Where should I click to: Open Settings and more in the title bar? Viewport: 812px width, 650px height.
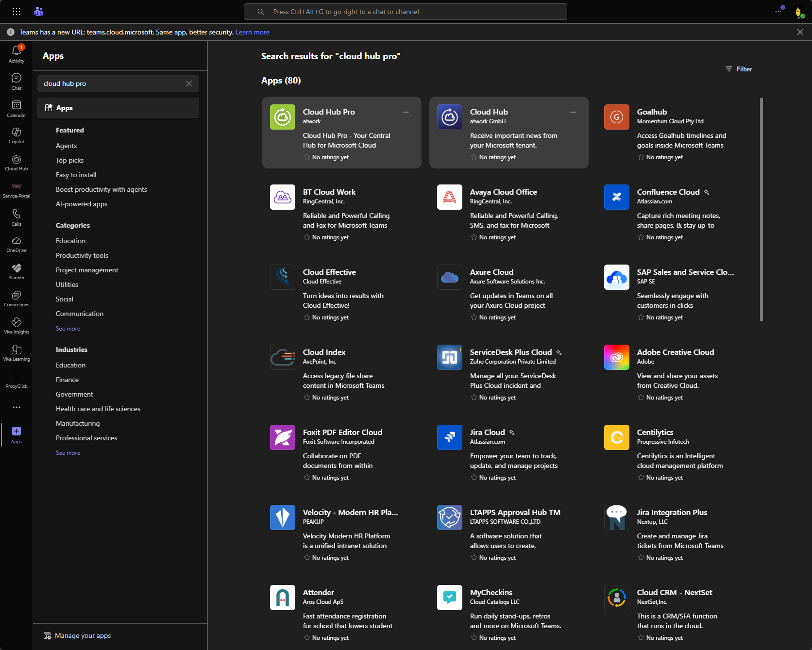tap(778, 12)
